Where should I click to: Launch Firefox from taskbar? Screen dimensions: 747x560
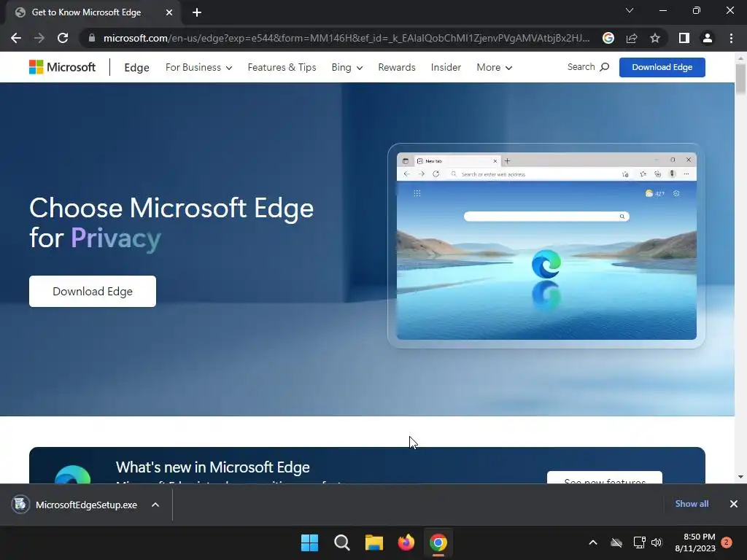tap(406, 542)
